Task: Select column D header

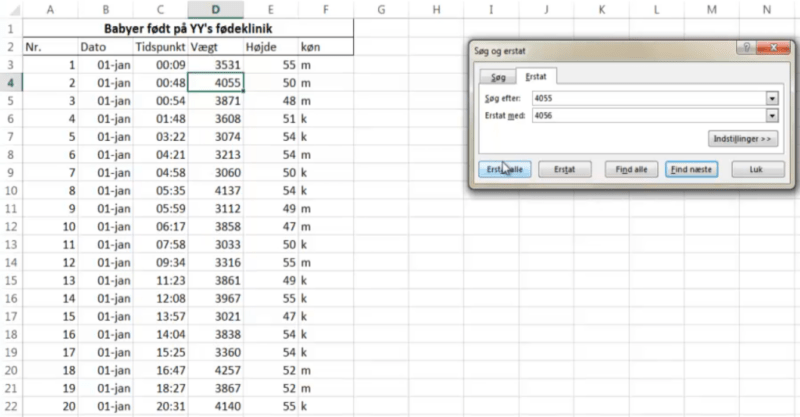Action: 215,9
